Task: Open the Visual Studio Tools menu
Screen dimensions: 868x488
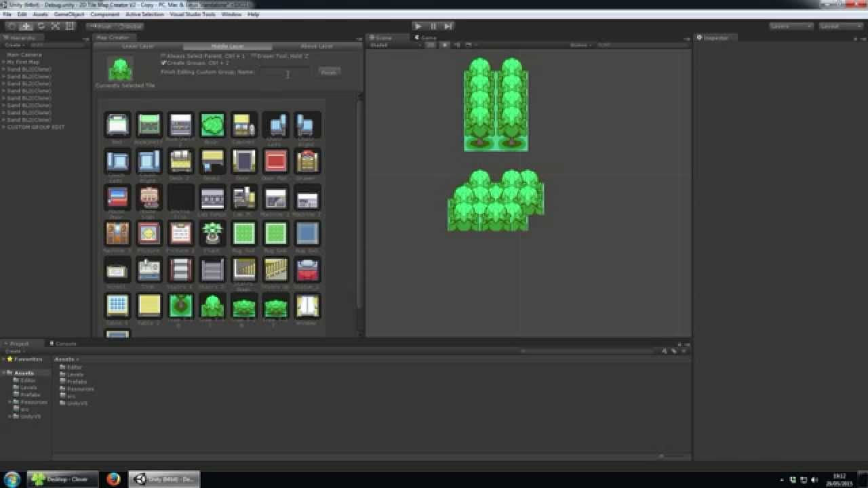Action: [193, 14]
